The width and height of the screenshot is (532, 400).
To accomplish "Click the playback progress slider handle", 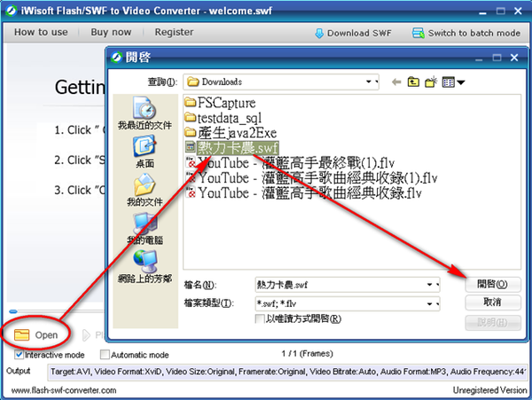I will pos(13,311).
